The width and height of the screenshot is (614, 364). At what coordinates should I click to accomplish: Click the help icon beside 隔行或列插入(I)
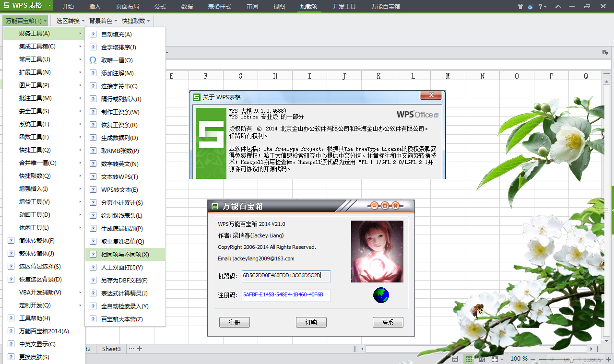coord(93,99)
